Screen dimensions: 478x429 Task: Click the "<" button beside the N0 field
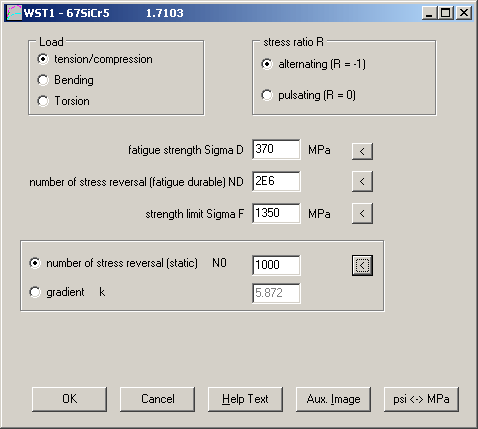[362, 265]
